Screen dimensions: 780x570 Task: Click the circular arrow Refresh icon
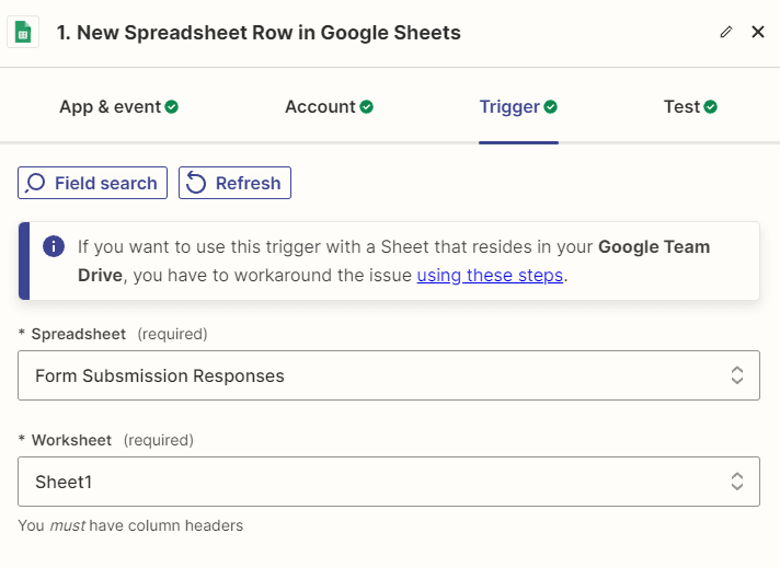click(x=196, y=183)
